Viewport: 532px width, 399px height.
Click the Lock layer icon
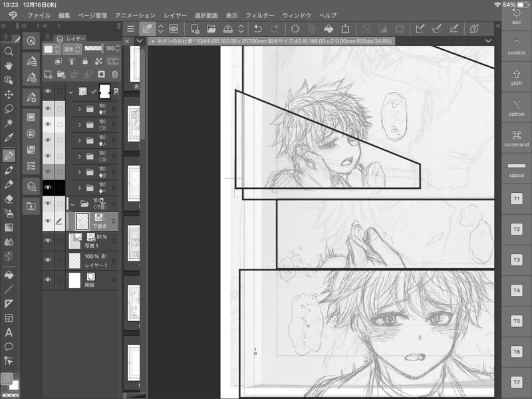pos(85,61)
